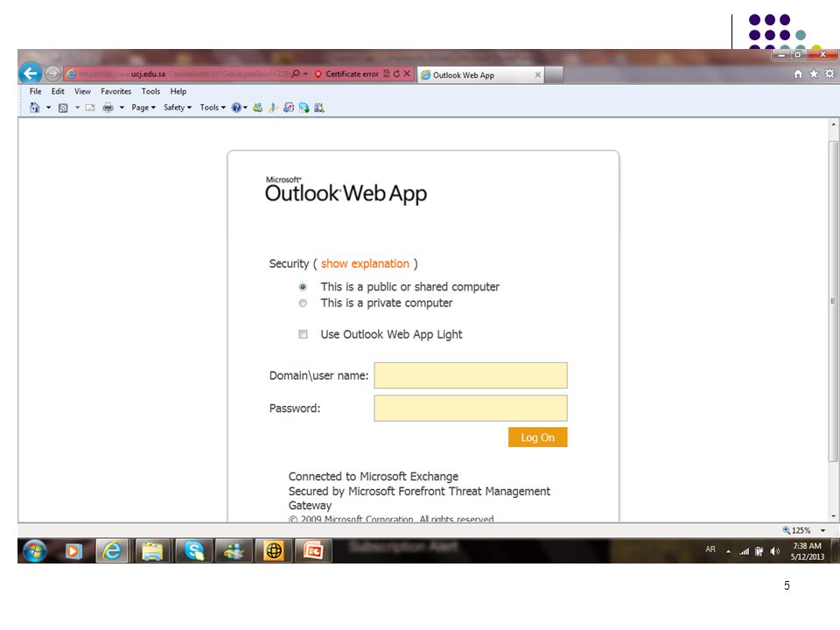This screenshot has width=840, height=630.
Task: Open the Safety dropdown in command bar
Action: [178, 108]
